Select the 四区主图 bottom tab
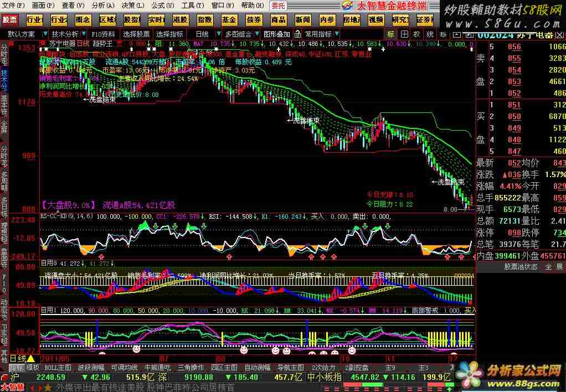566x392 pixels. click(x=224, y=368)
